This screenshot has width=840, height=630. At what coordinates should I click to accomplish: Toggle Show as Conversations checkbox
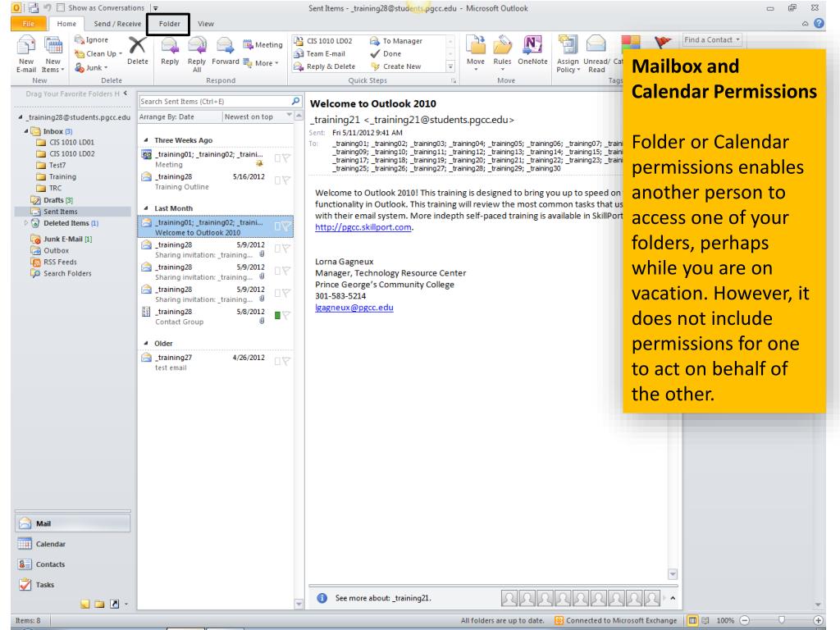[61, 8]
